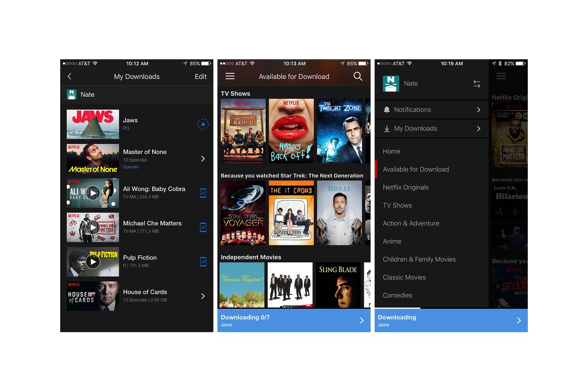
Task: Open the Star Trek Voyager poster
Action: pos(243,213)
